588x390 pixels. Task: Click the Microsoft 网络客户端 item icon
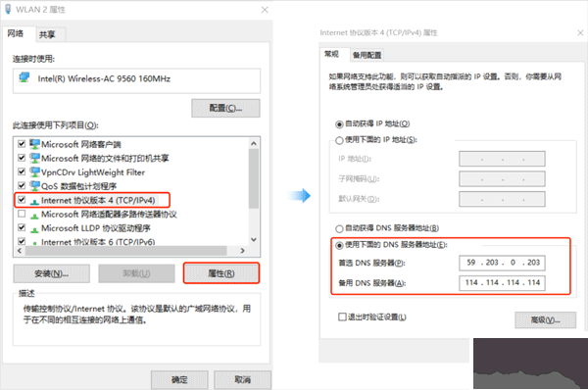[34, 144]
